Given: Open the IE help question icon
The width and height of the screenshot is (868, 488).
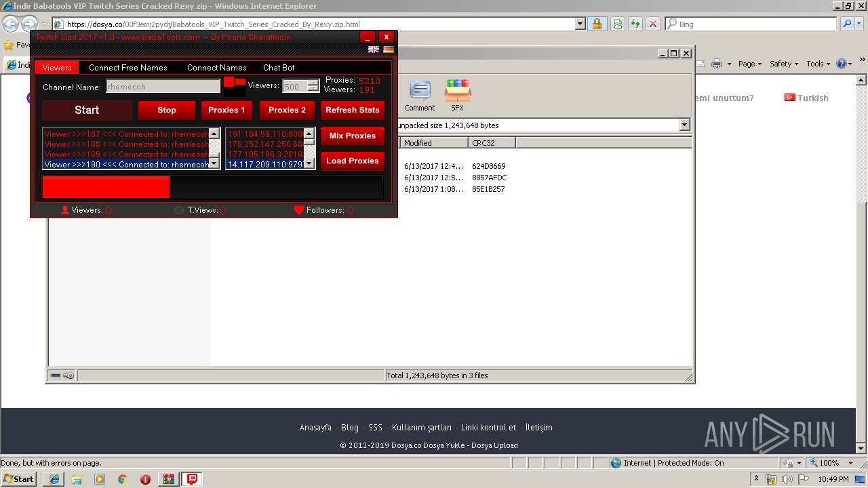Looking at the screenshot, I should (x=842, y=64).
